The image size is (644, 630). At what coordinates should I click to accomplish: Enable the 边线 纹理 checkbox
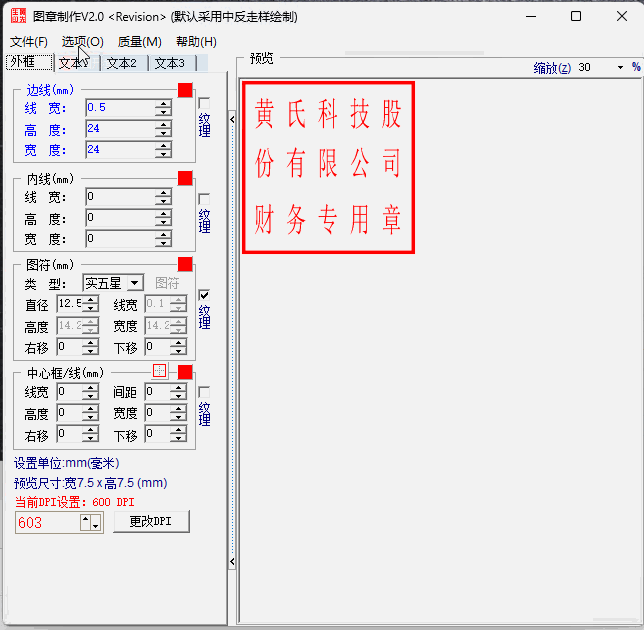(204, 103)
